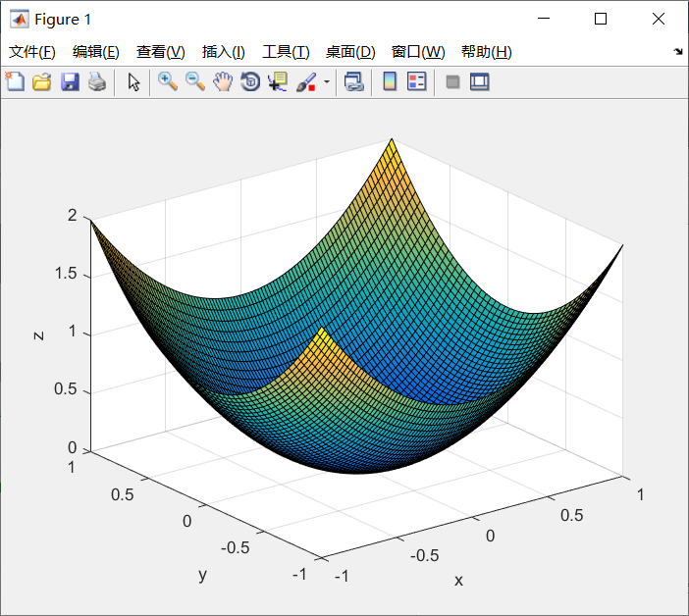The height and width of the screenshot is (616, 689).
Task: Close the Figure 1 window
Action: 659,19
